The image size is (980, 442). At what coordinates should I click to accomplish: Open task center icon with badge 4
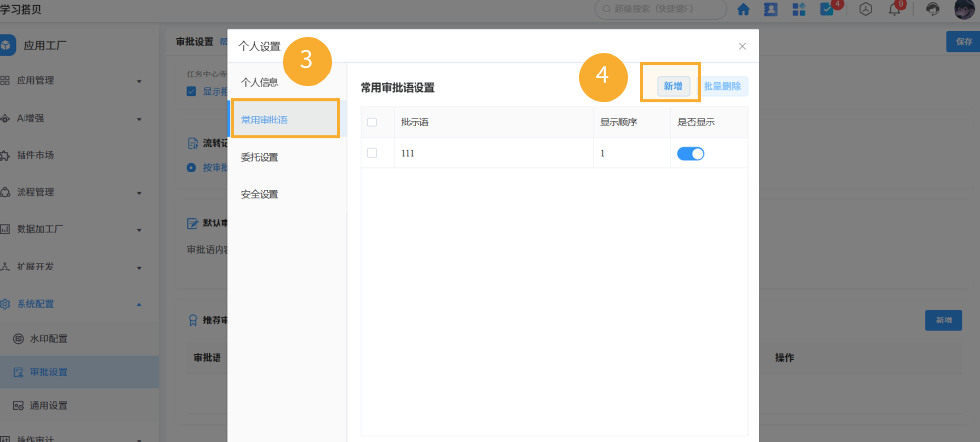[x=827, y=10]
